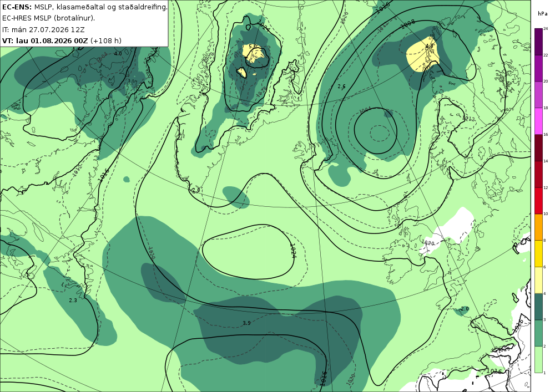Screen dimensions: 555x392
Task: Select the 4.8 spread value label
Action: [430, 46]
